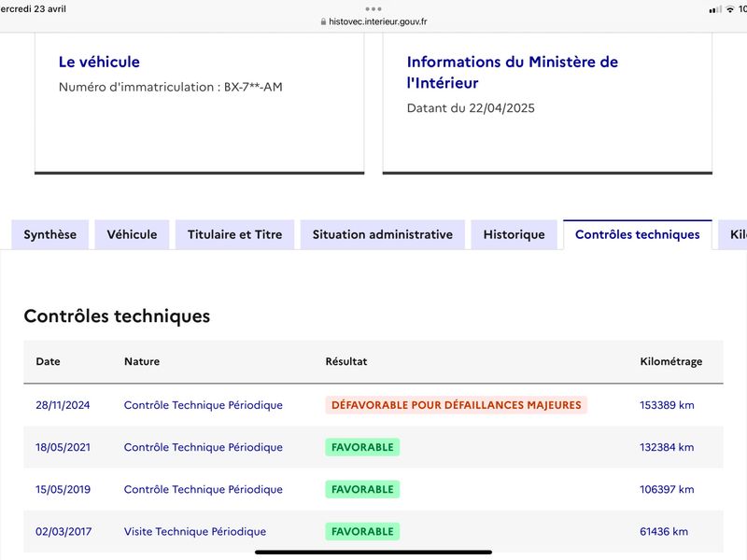
Task: Click the date 18/05/2021
Action: (x=63, y=447)
